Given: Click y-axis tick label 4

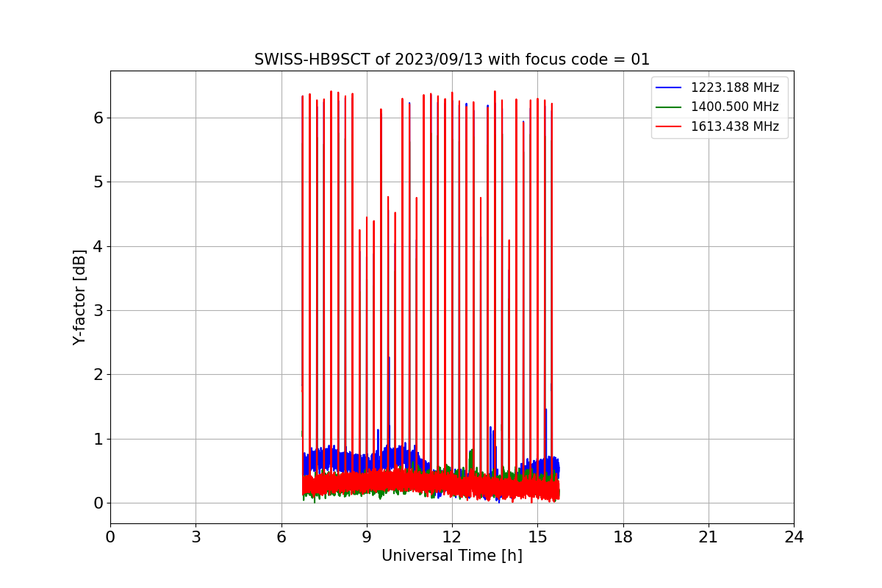Looking at the screenshot, I should click(98, 246).
